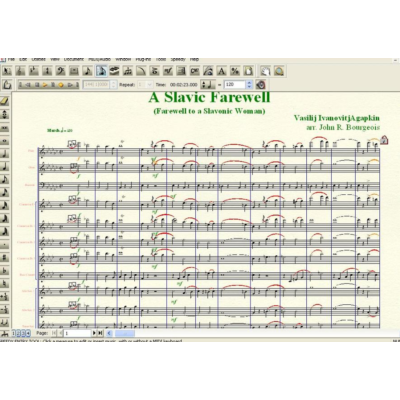400x400 pixels.
Task: Select the Resize tool (percent icon)
Action: point(235,71)
